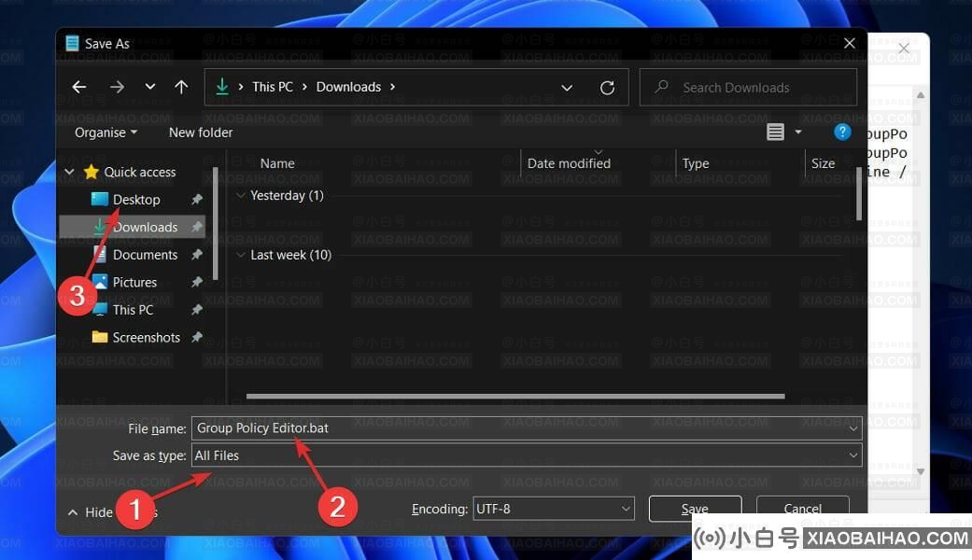Create a New folder
The image size is (972, 560).
click(201, 133)
